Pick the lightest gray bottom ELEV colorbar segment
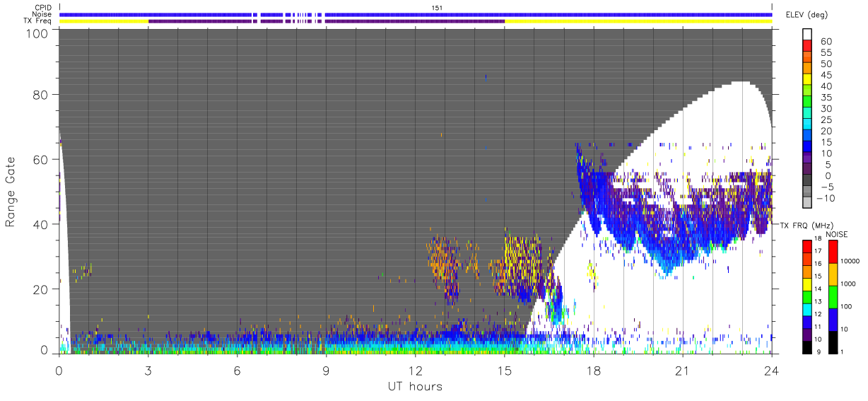868x401 pixels. [809, 202]
